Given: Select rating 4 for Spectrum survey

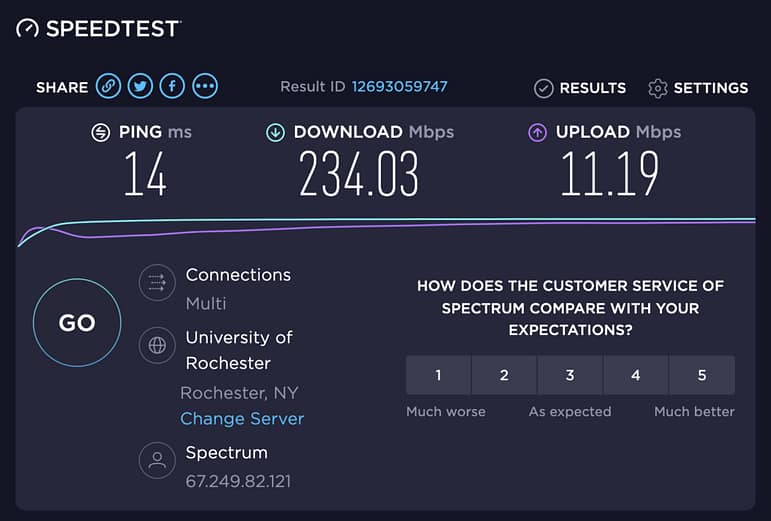Looking at the screenshot, I should (x=636, y=376).
